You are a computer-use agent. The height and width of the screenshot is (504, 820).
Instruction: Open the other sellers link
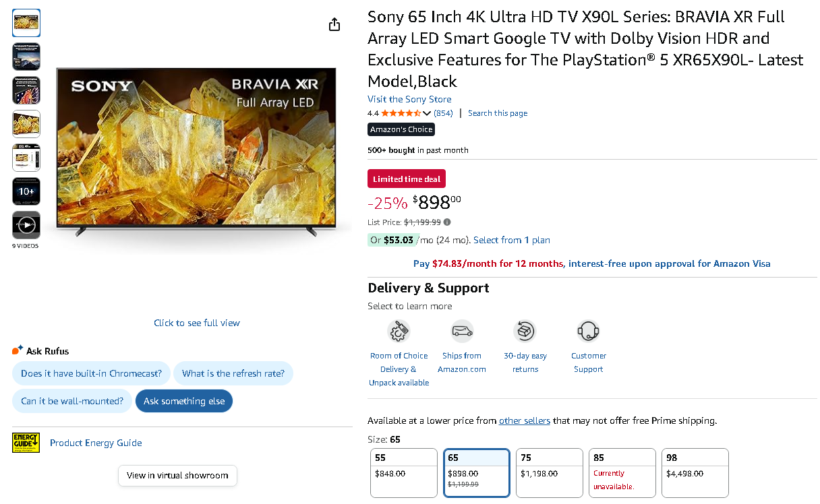click(524, 420)
